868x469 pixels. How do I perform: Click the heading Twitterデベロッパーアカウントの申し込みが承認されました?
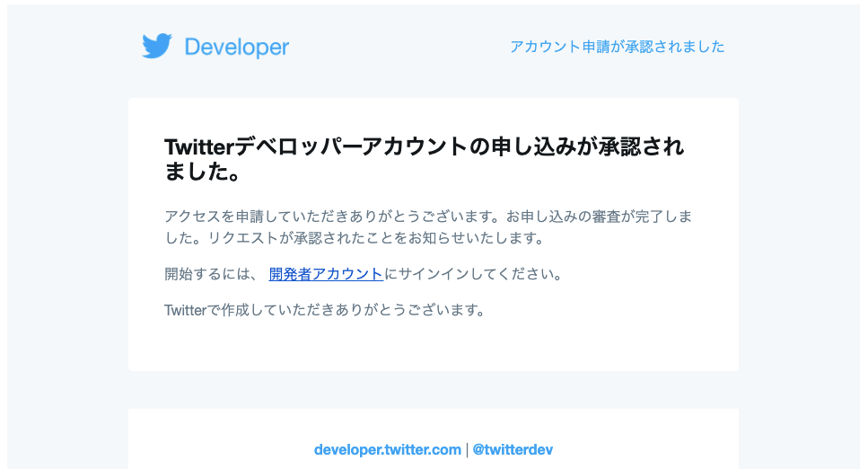(x=424, y=159)
